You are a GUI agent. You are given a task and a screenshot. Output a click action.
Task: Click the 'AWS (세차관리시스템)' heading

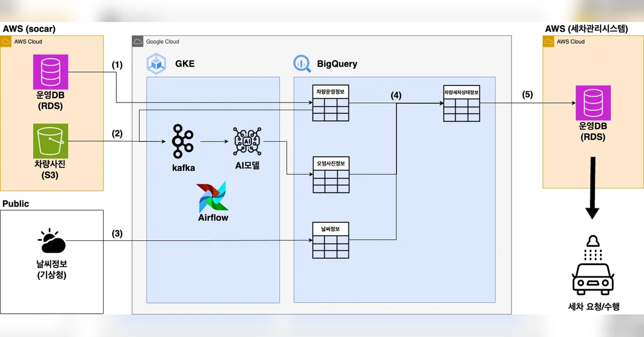click(x=586, y=28)
